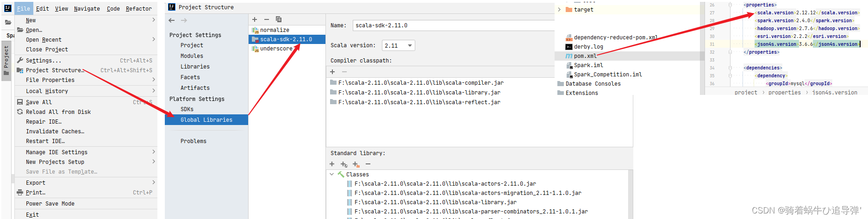This screenshot has height=219, width=868.
Task: Toggle Power Save Mode
Action: coord(50,204)
